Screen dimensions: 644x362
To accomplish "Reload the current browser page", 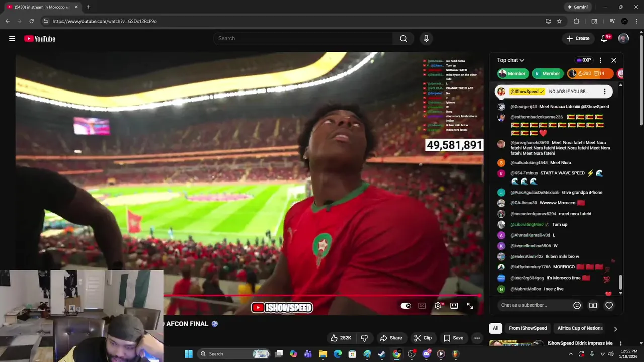I will [x=31, y=21].
